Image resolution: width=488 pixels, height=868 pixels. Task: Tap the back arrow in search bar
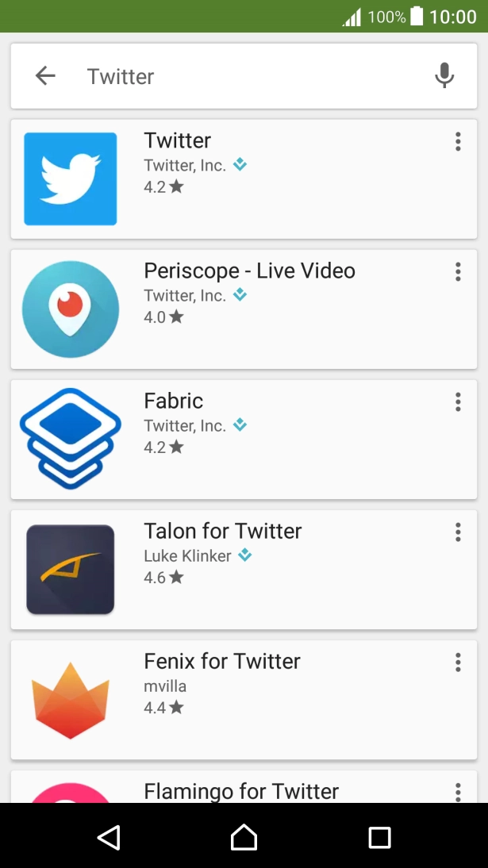(45, 76)
